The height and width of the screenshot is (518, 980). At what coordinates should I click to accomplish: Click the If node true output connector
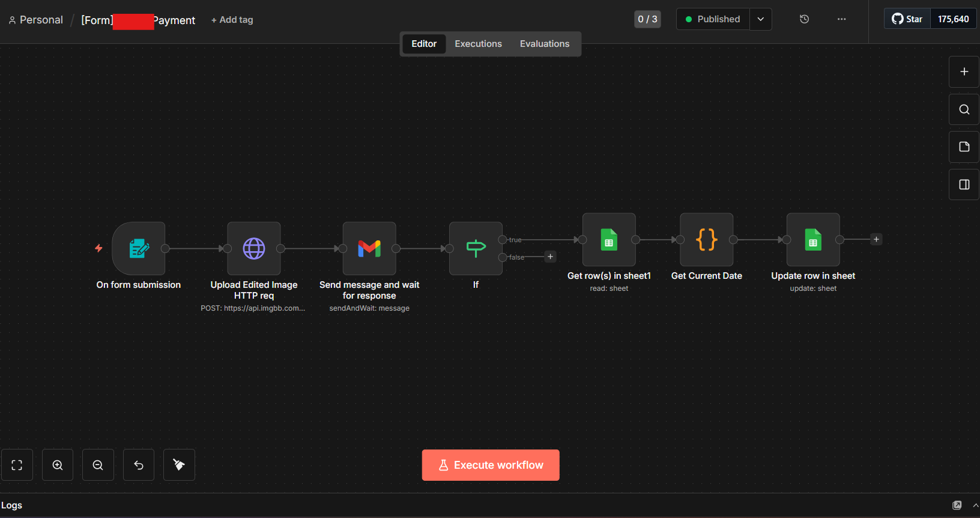503,240
